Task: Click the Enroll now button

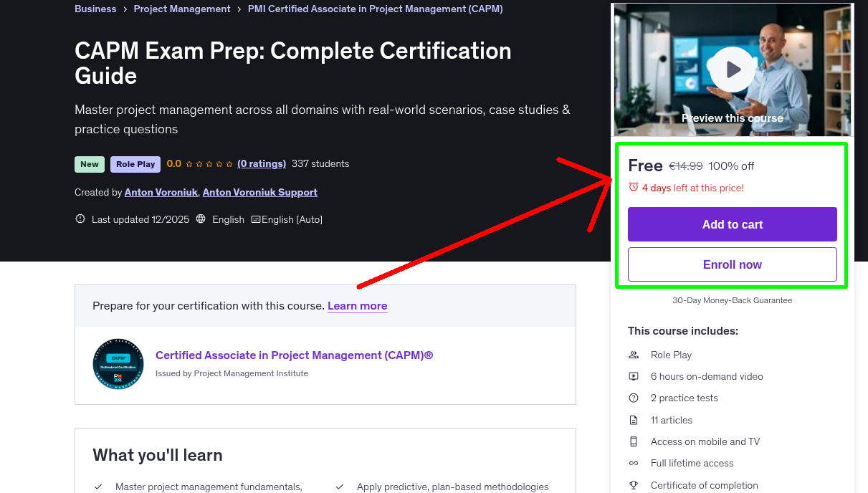Action: (x=732, y=264)
